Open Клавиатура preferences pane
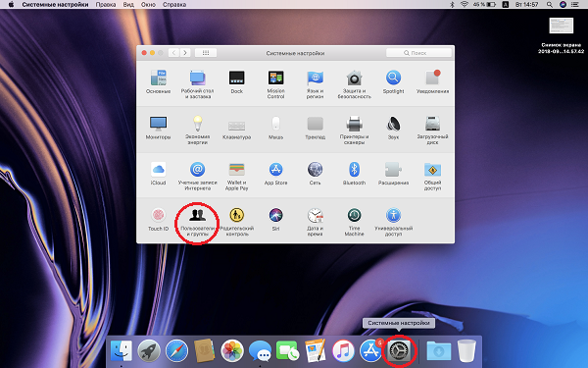Viewport: 588px width, 368px height. point(236,130)
